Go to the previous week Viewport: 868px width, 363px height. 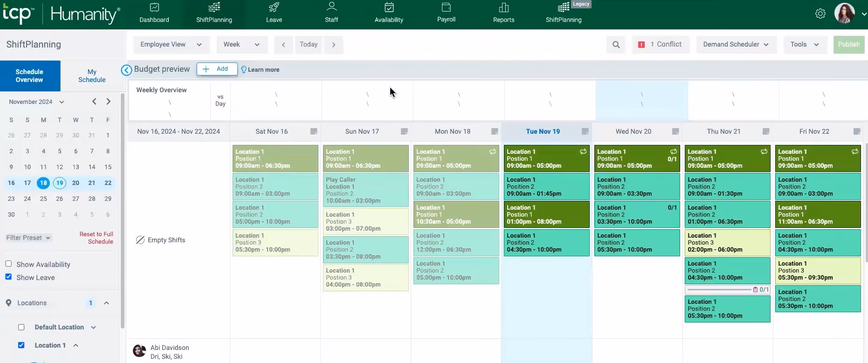point(283,45)
